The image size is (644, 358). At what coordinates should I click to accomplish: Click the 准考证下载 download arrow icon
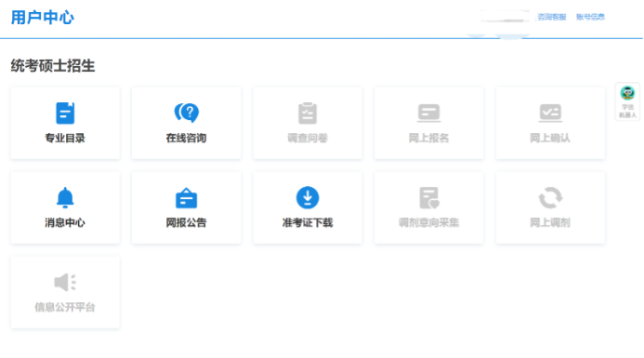308,198
